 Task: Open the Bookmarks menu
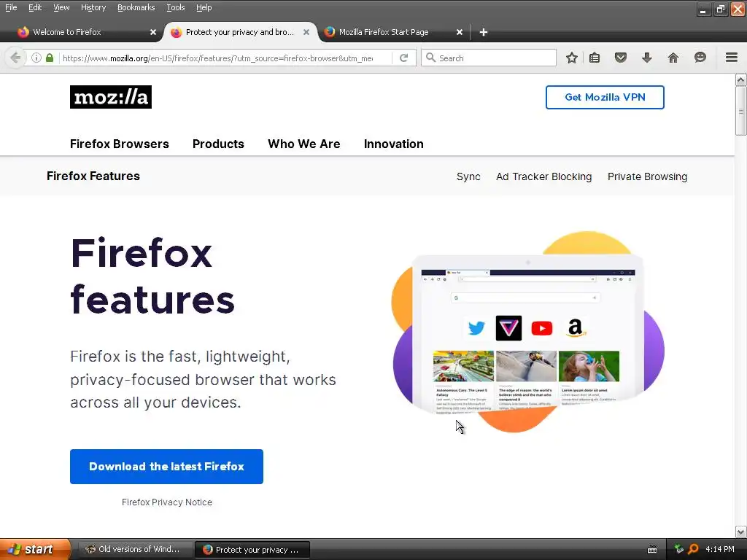(136, 7)
